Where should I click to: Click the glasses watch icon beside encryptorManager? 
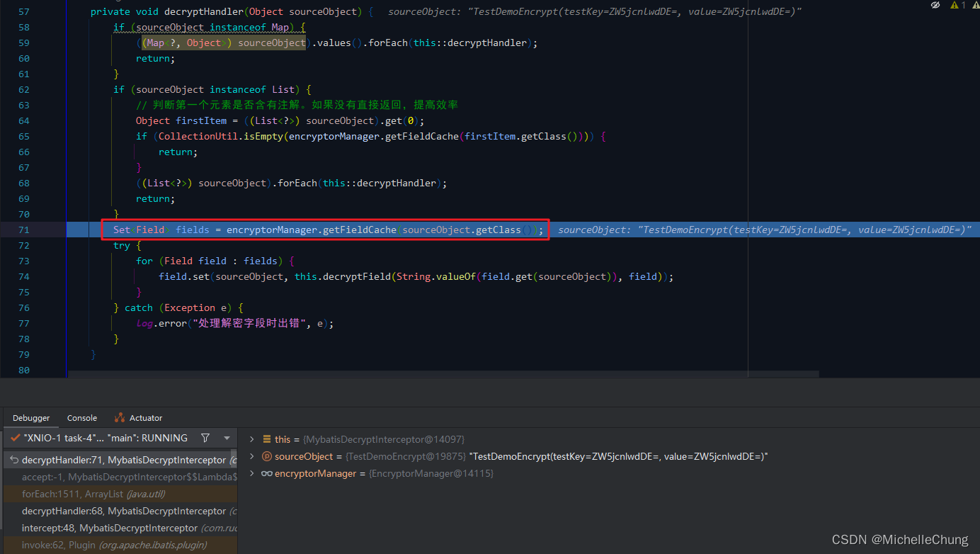pyautogui.click(x=267, y=473)
